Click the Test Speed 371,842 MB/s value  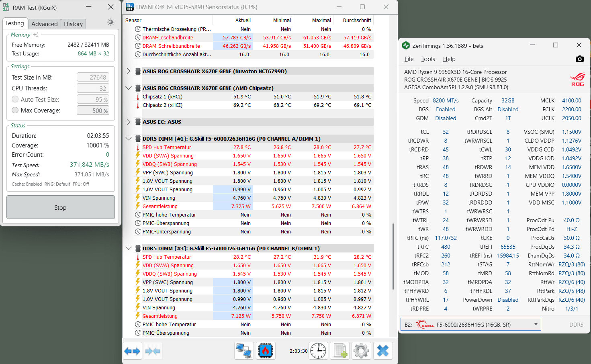[90, 165]
